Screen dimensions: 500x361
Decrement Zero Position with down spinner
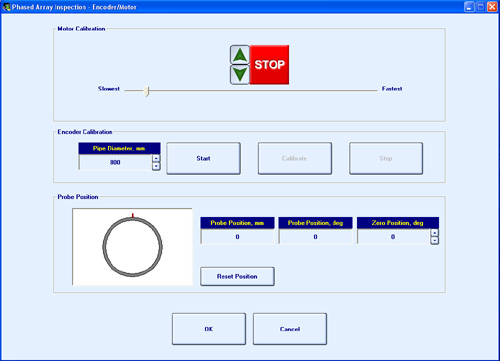[x=434, y=241]
